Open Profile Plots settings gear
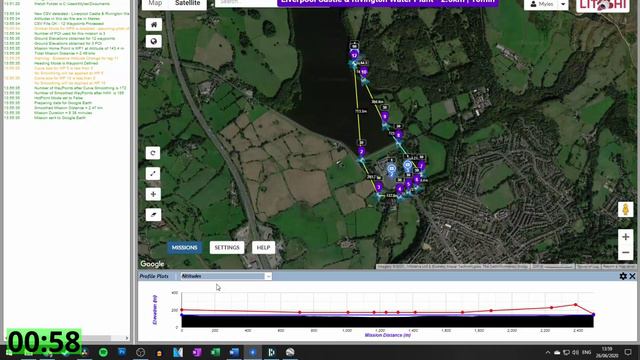The height and width of the screenshot is (360, 640). 623,276
